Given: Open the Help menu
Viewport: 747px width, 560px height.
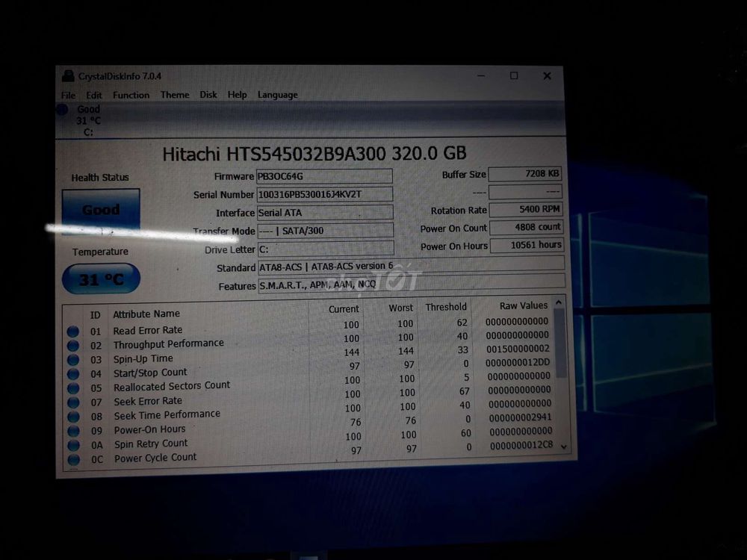Looking at the screenshot, I should 238,95.
